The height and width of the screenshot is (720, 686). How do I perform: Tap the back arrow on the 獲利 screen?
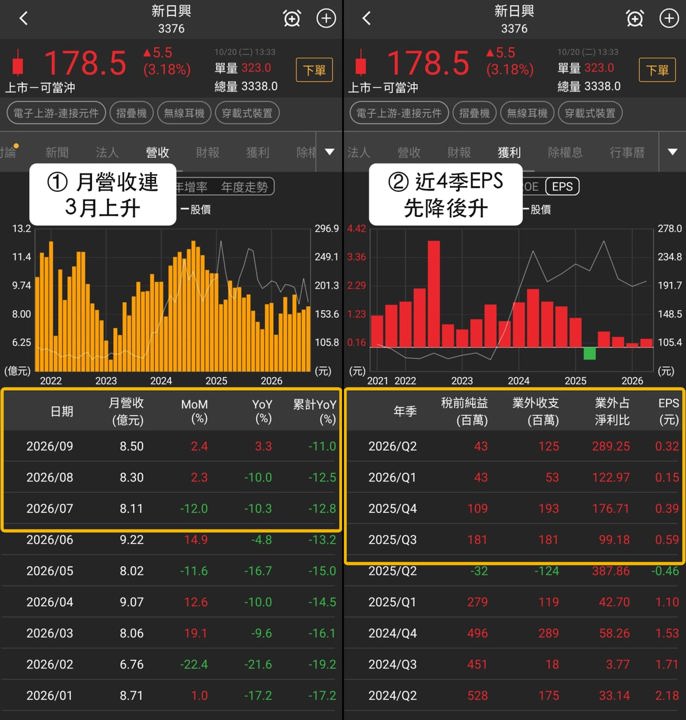pos(366,19)
